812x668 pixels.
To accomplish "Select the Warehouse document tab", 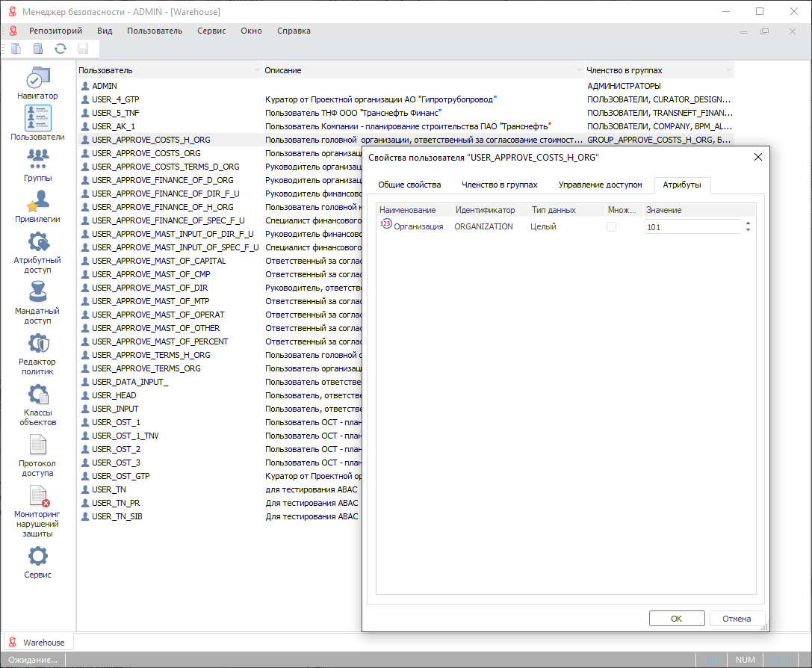I will 38,642.
